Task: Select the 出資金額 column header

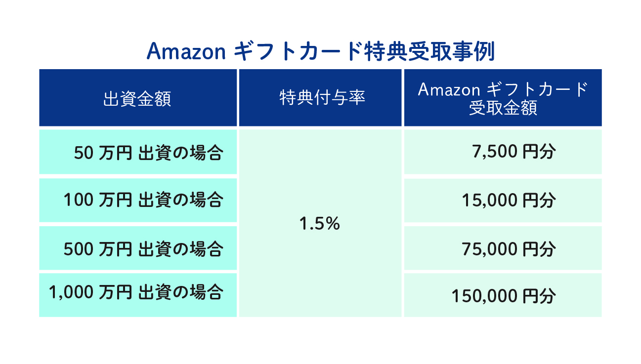Action: (x=138, y=98)
